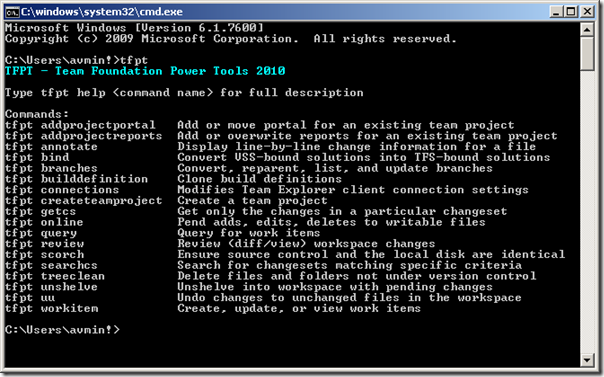Click the 'tfpt online' command text
The image size is (604, 377).
tap(44, 222)
